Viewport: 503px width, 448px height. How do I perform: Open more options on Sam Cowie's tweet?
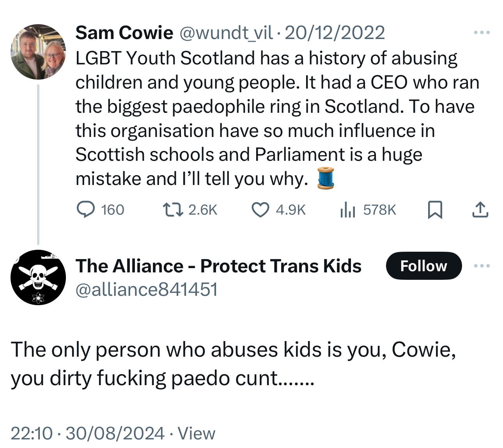pyautogui.click(x=482, y=33)
